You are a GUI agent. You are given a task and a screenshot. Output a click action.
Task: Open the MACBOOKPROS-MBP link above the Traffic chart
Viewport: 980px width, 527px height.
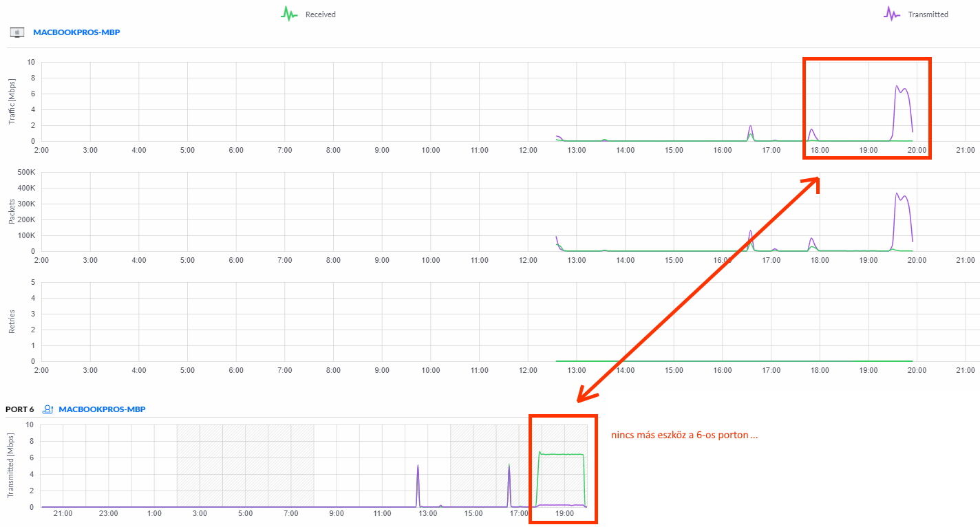[x=76, y=32]
